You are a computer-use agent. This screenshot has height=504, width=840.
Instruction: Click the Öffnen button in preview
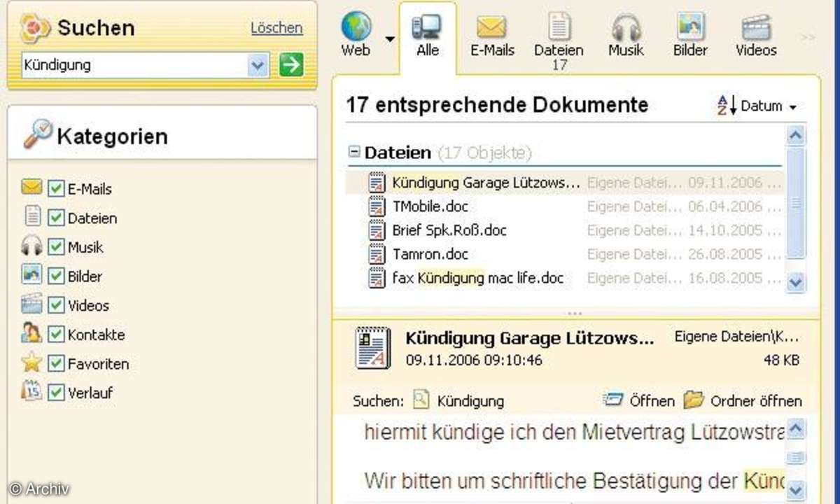click(638, 400)
